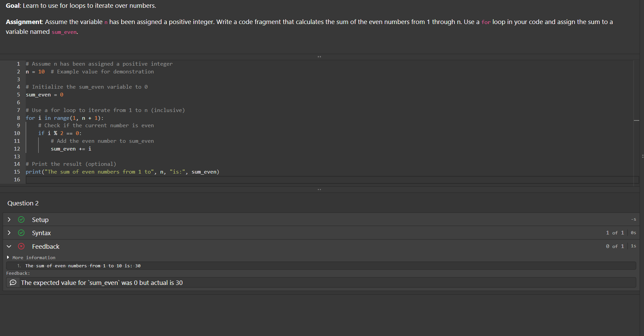
Task: Click the speech bubble icon in the feedback message
Action: [x=13, y=283]
